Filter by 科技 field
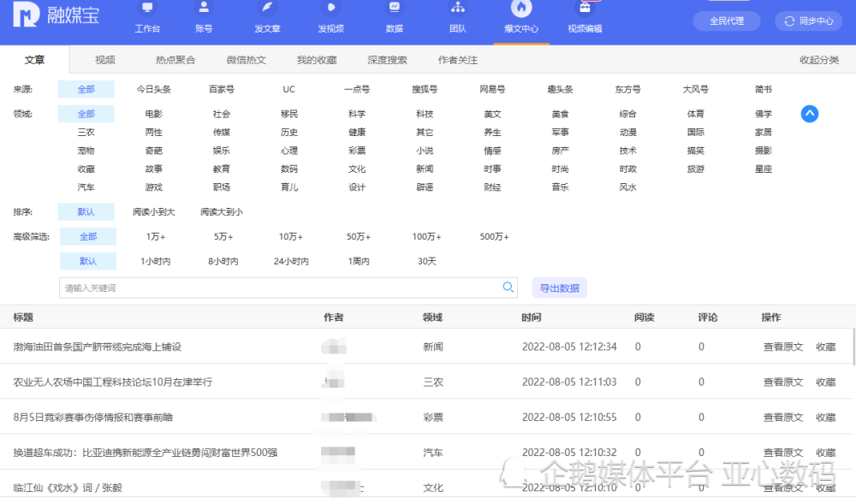856x504 pixels. point(425,114)
